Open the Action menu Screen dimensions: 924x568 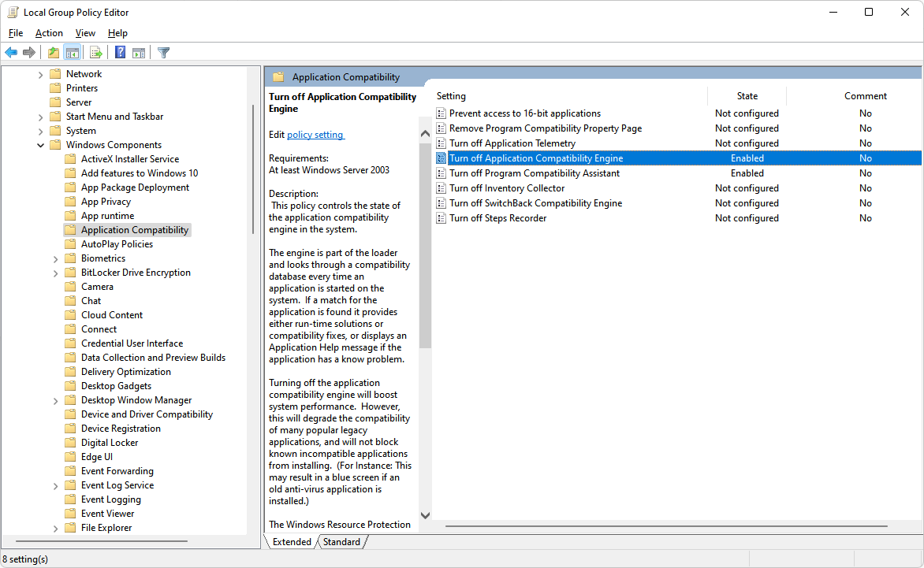tap(49, 33)
